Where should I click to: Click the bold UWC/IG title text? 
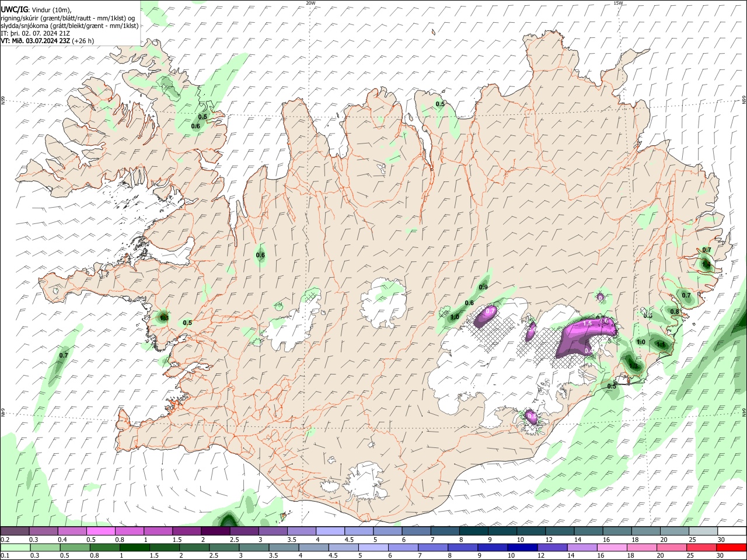[x=14, y=9]
